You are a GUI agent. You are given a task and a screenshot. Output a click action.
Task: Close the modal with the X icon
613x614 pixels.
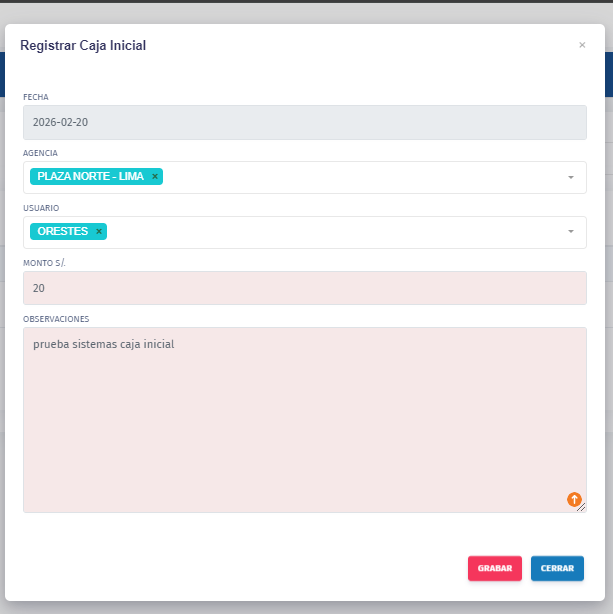[x=582, y=45]
